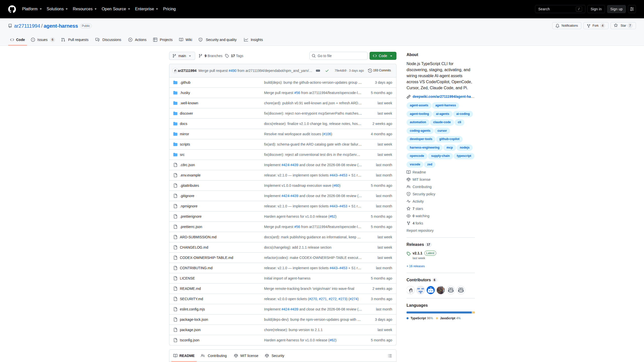Viewport: 644px width, 362px height.
Task: Expand the Enterprise menu in header
Action: [x=147, y=9]
